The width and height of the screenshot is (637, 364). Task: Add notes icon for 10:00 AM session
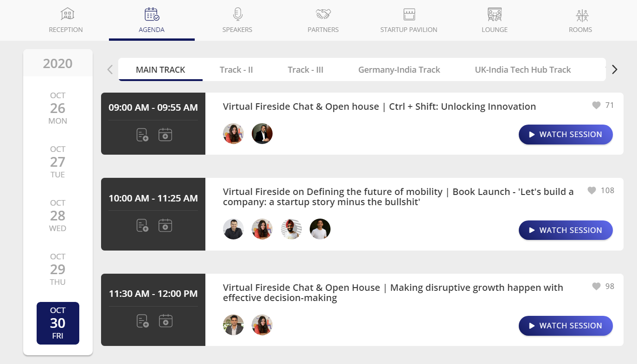(142, 226)
